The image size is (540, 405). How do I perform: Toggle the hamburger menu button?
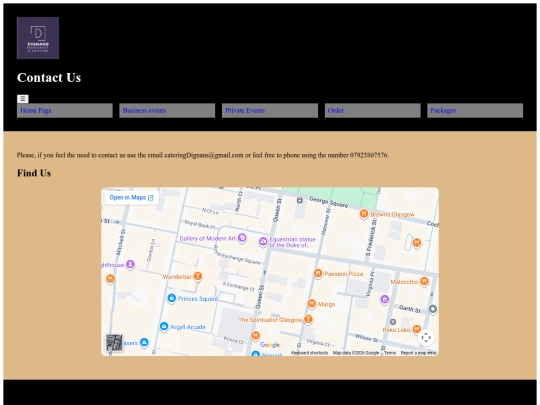(23, 99)
